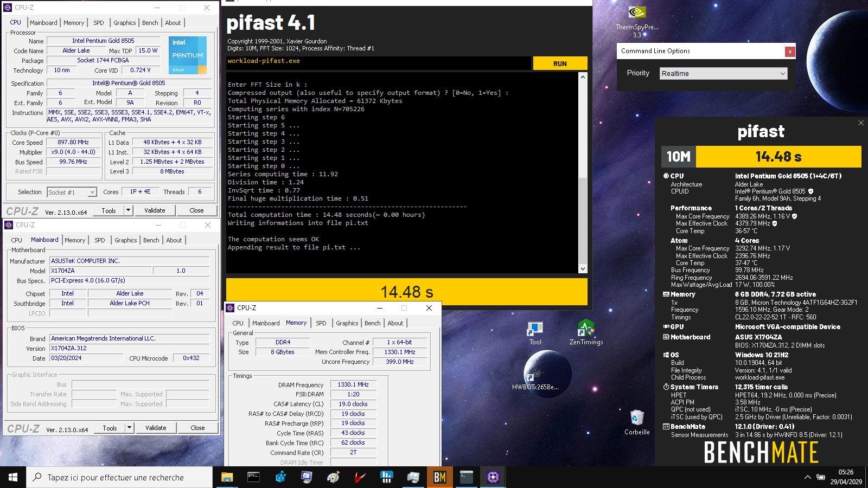Screen dimensions: 868x488
Task: Click the CPU-Z icon in the top CPU-Z title bar
Action: (x=8, y=8)
